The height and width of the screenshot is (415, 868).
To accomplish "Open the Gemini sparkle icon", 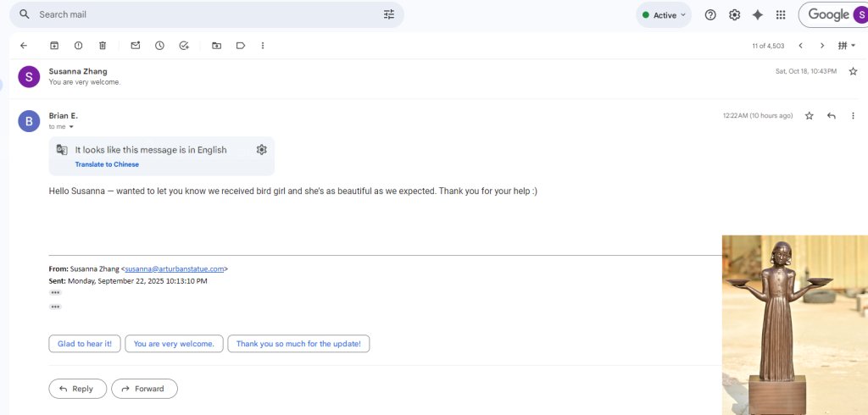I will pyautogui.click(x=758, y=15).
